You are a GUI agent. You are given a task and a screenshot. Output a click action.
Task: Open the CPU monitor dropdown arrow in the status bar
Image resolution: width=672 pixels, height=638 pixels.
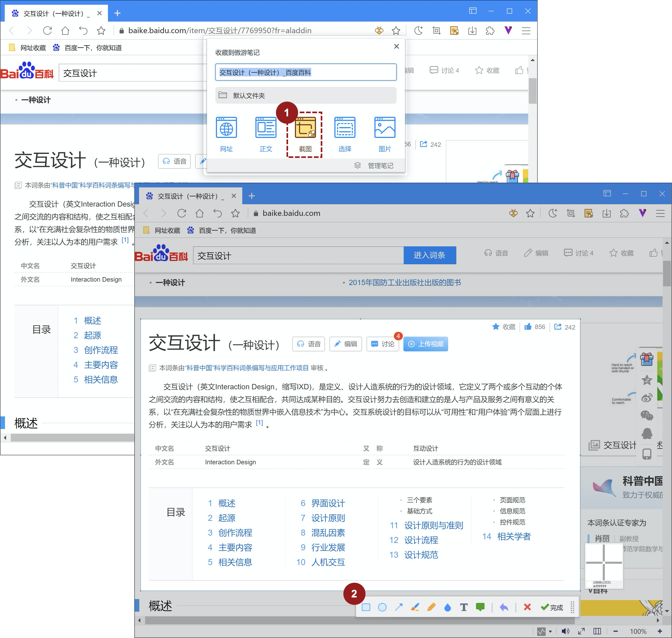click(550, 631)
